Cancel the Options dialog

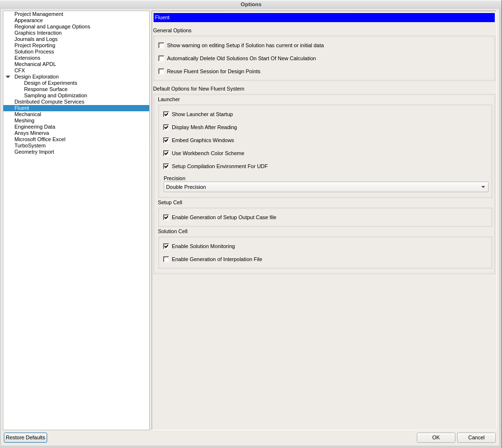(476, 437)
